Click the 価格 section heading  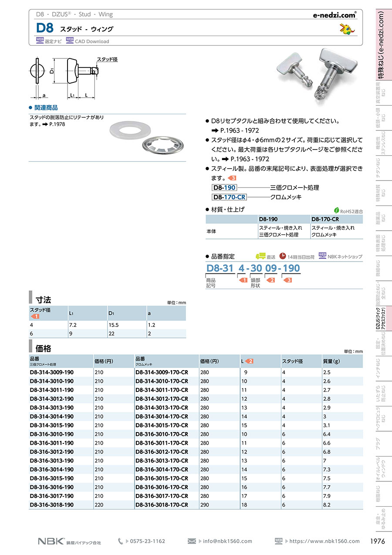[44, 348]
